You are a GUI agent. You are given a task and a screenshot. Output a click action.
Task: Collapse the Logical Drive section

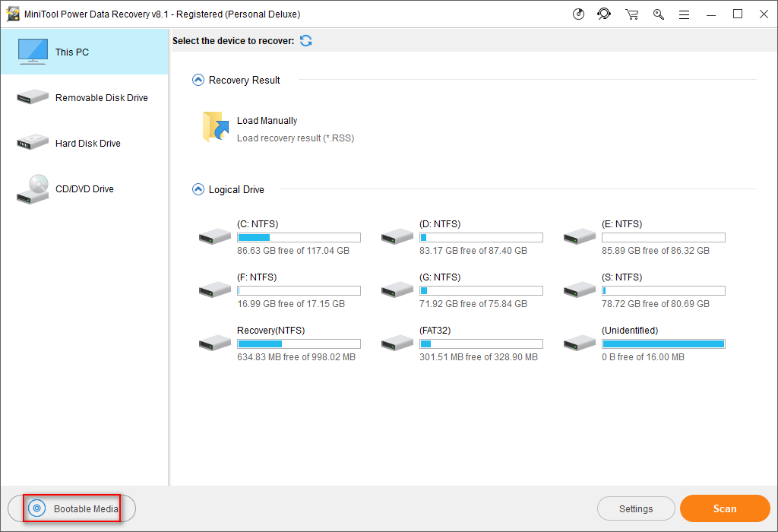point(198,189)
